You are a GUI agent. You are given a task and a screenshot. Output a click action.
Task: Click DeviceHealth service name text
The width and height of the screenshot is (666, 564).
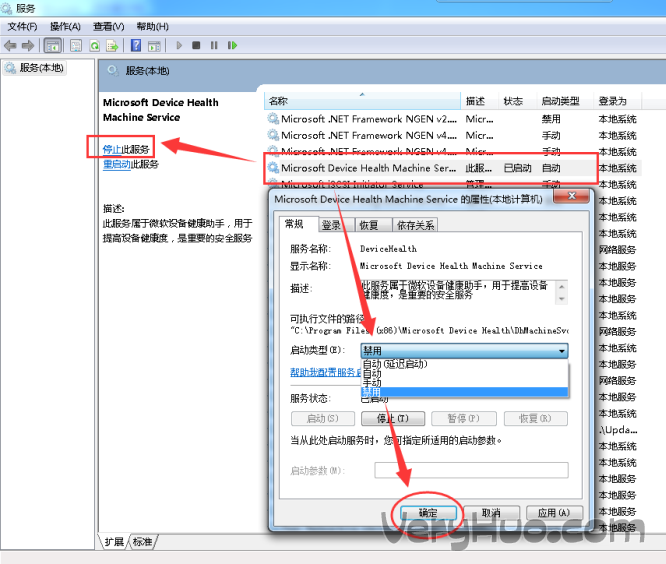click(388, 249)
